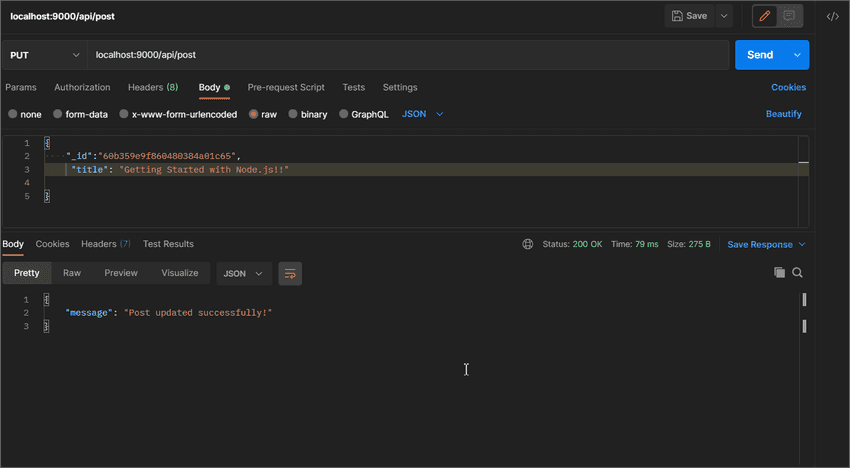Click the Beautify link
Screen dimensions: 850x468
tap(783, 114)
